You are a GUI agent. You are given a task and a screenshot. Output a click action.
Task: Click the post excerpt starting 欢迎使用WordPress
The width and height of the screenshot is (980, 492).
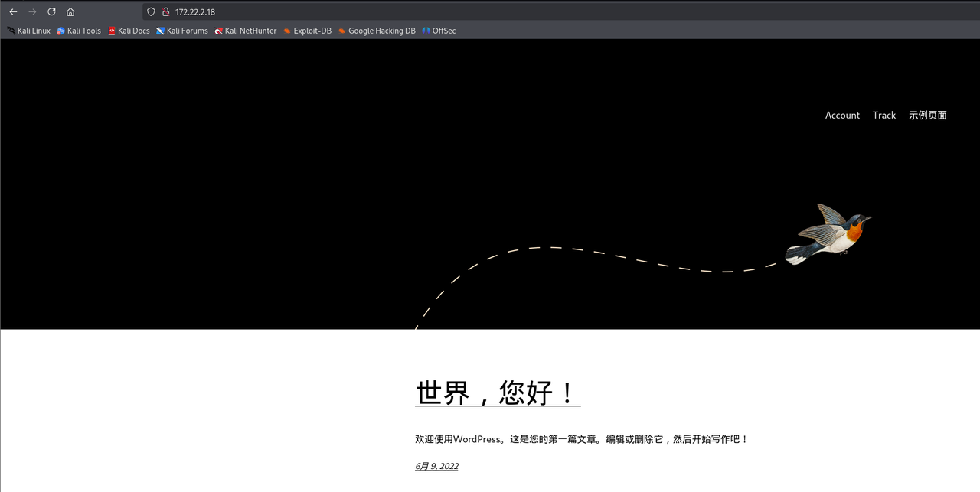coord(581,439)
